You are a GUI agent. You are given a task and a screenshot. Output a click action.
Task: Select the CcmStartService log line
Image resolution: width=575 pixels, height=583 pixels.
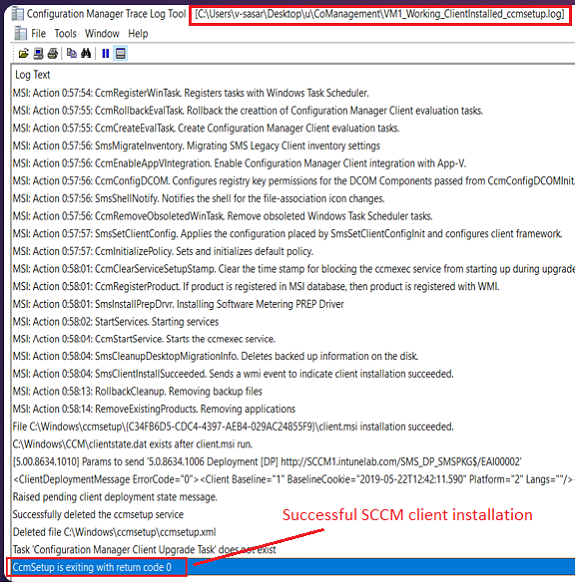293,339
